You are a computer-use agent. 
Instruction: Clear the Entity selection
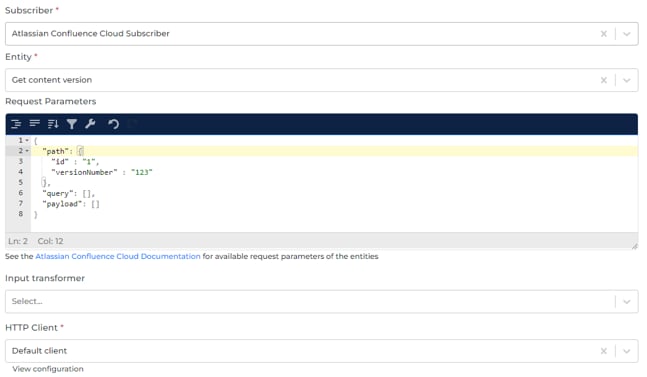(x=604, y=80)
